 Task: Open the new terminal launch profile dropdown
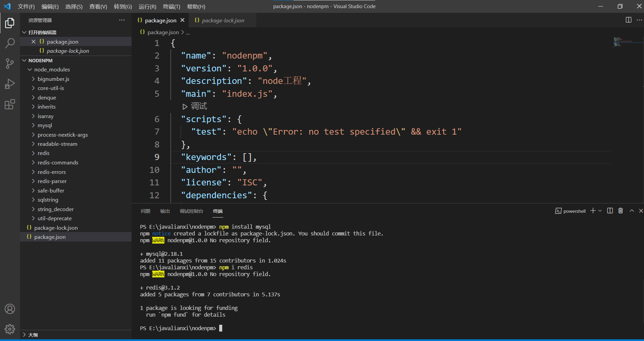coord(600,211)
